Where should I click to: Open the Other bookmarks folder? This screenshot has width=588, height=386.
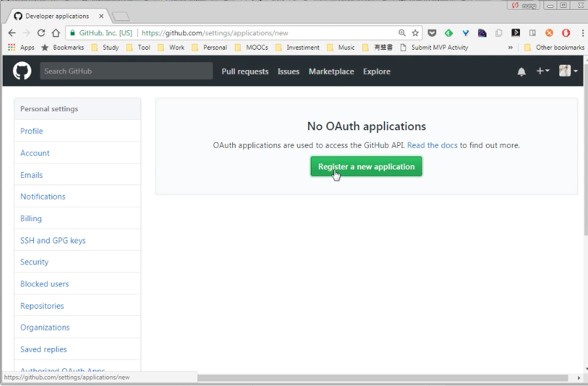point(554,47)
